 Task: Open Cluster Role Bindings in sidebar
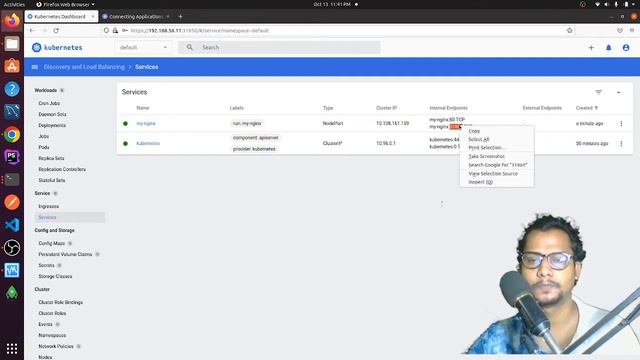point(60,302)
